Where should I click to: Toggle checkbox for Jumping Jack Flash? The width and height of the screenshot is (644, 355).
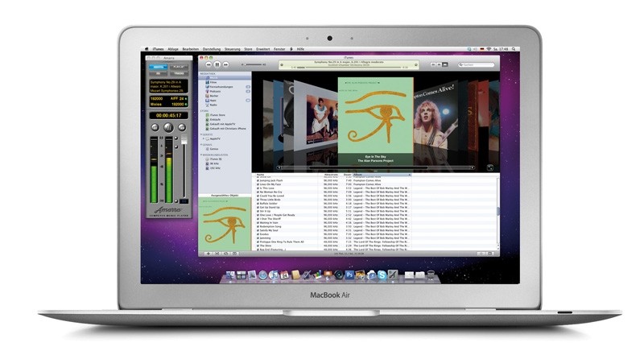[258, 180]
